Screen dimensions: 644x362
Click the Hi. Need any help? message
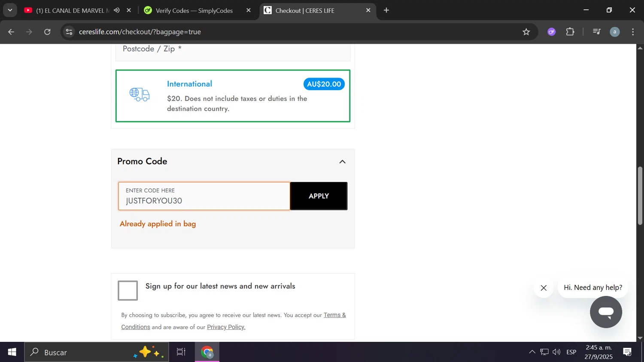tap(593, 287)
